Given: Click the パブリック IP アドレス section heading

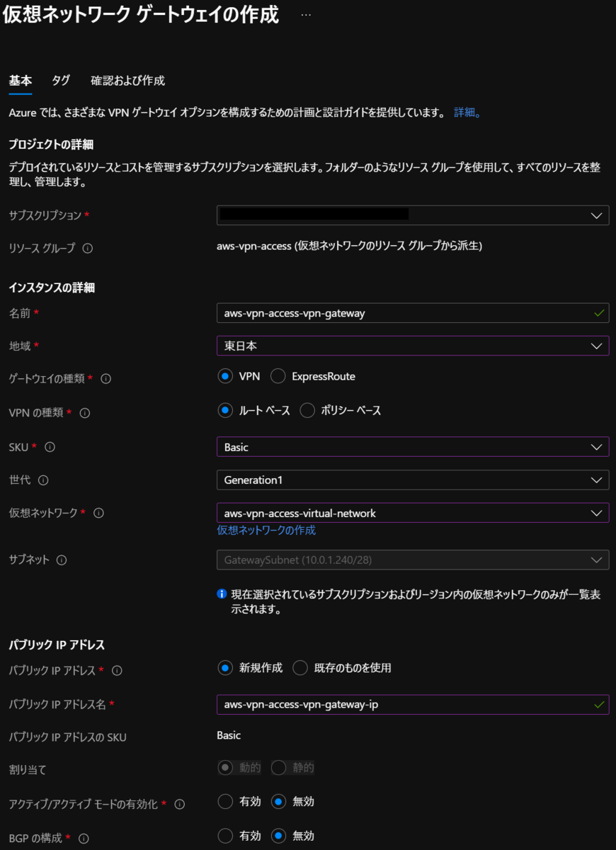Looking at the screenshot, I should [x=57, y=645].
